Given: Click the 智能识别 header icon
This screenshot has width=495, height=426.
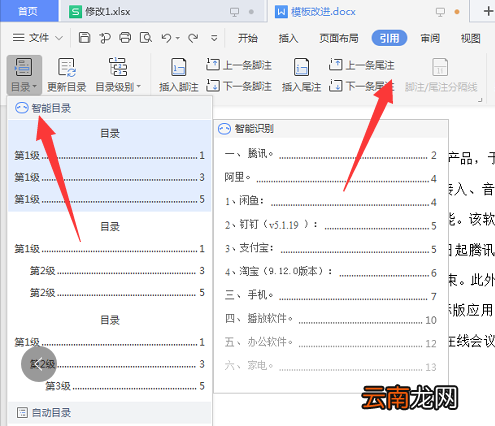Looking at the screenshot, I should (x=224, y=129).
